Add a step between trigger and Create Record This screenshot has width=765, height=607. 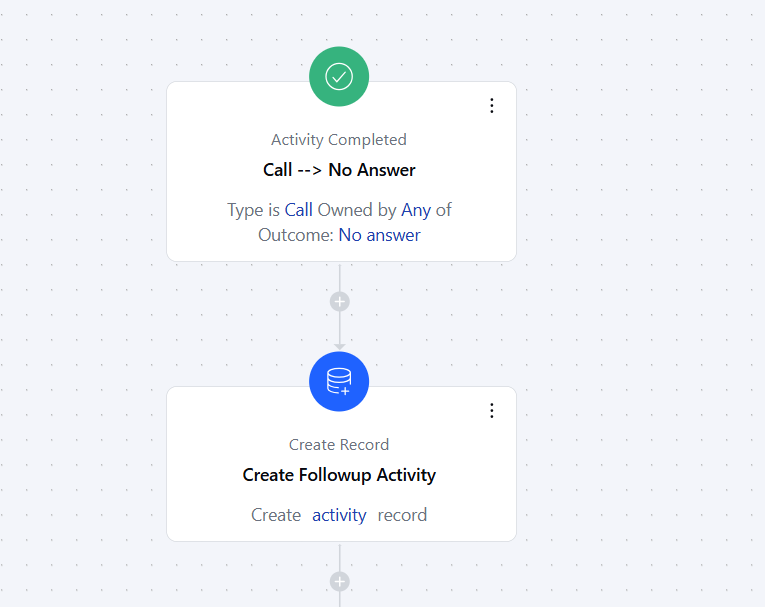click(x=340, y=302)
